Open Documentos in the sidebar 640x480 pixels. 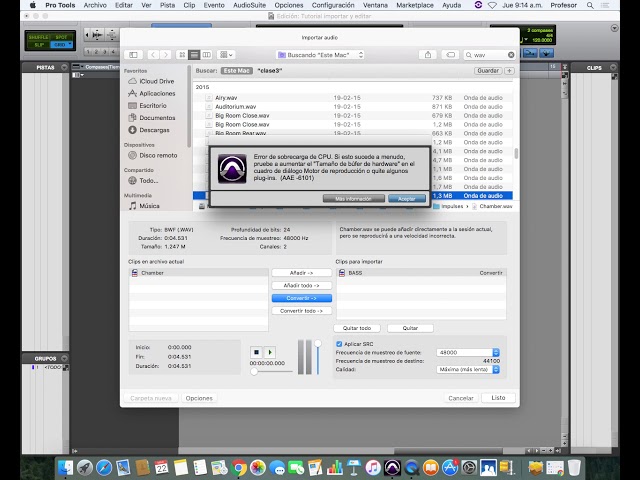151,118
